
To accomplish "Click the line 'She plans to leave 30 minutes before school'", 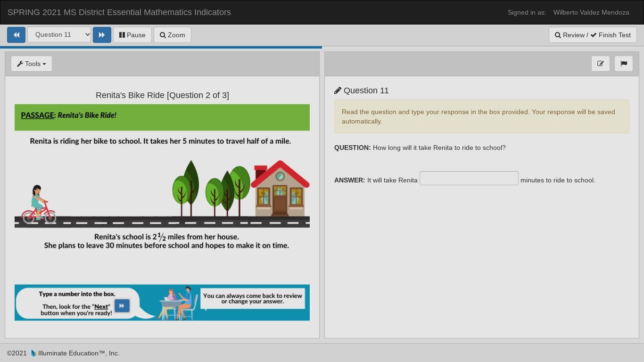I will coord(166,246).
